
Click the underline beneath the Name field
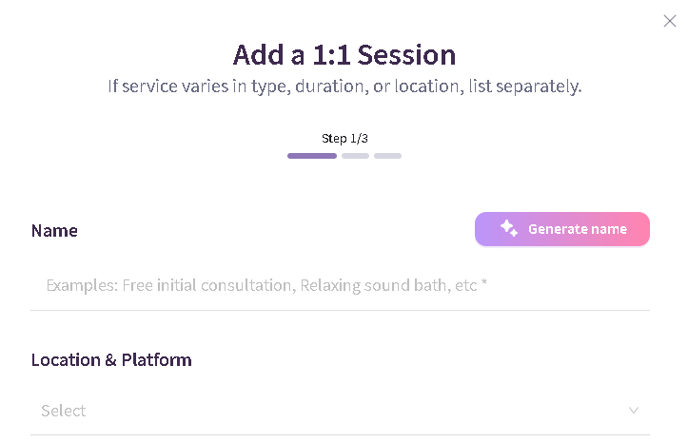coord(340,310)
